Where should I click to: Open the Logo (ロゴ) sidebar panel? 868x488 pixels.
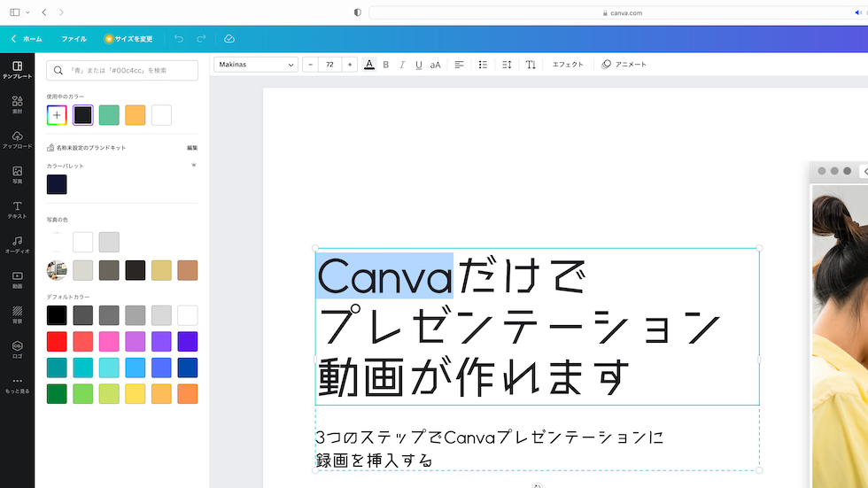click(x=17, y=350)
